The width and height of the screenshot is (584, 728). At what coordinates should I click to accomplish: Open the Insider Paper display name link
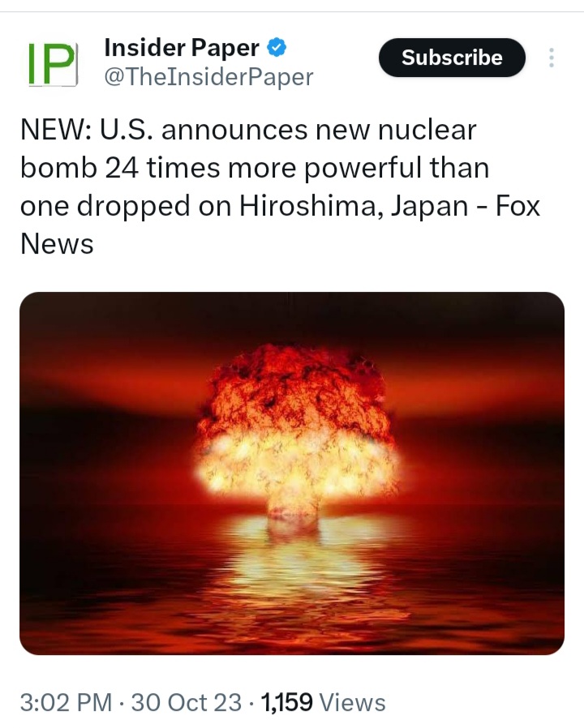click(182, 47)
